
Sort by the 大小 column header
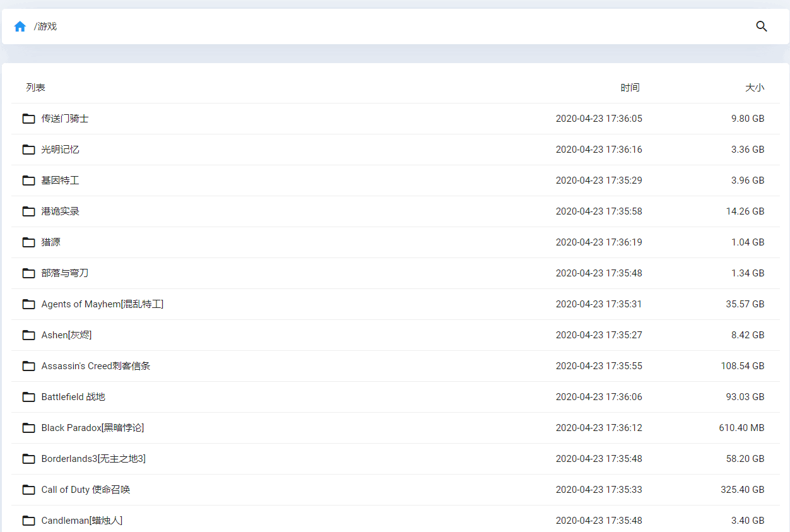point(755,88)
